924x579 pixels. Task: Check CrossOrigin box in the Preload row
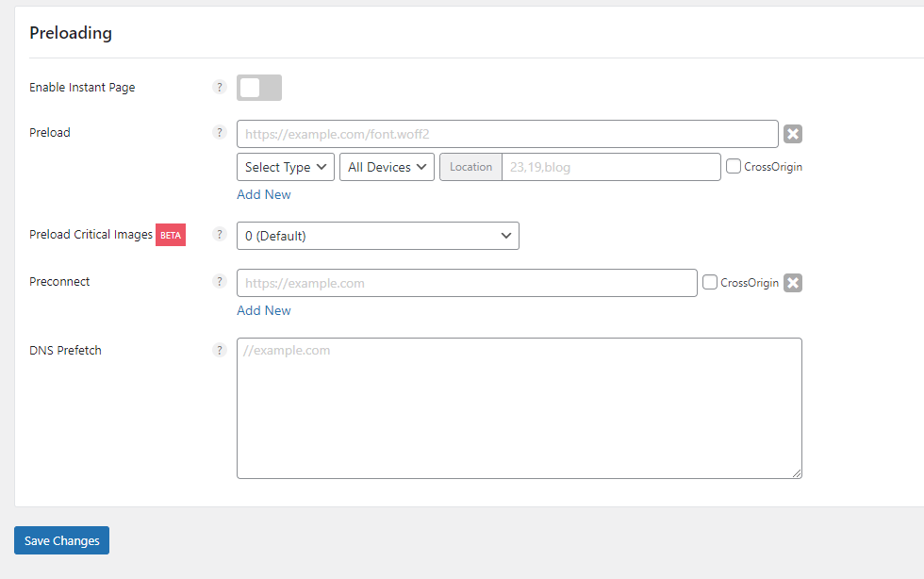734,167
